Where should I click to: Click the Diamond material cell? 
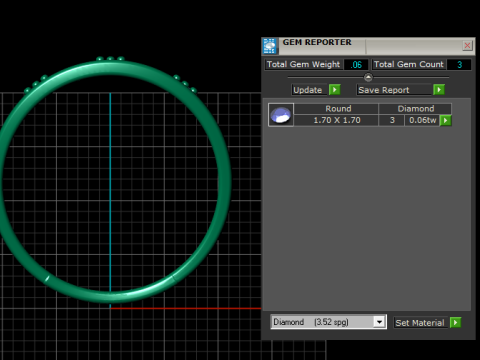point(415,109)
